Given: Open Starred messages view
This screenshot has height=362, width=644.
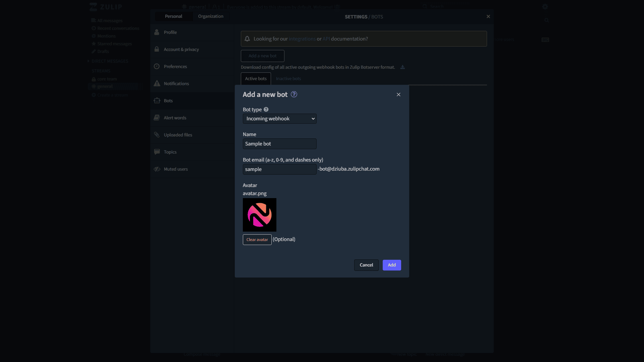Looking at the screenshot, I should coord(114,44).
